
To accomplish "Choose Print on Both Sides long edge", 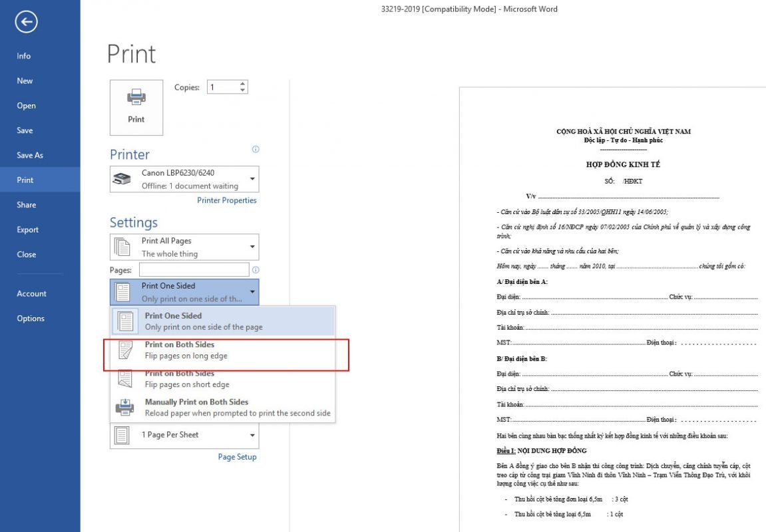I will coord(223,350).
